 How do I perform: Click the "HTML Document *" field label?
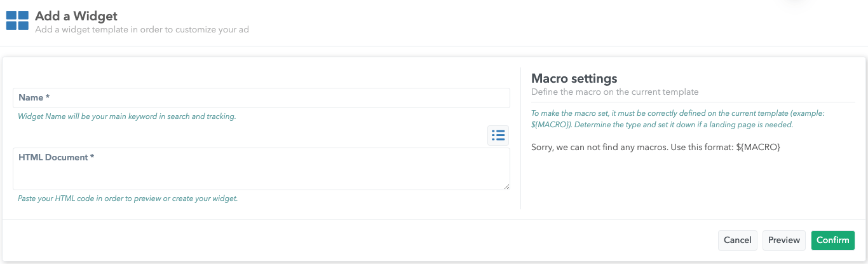point(57,157)
